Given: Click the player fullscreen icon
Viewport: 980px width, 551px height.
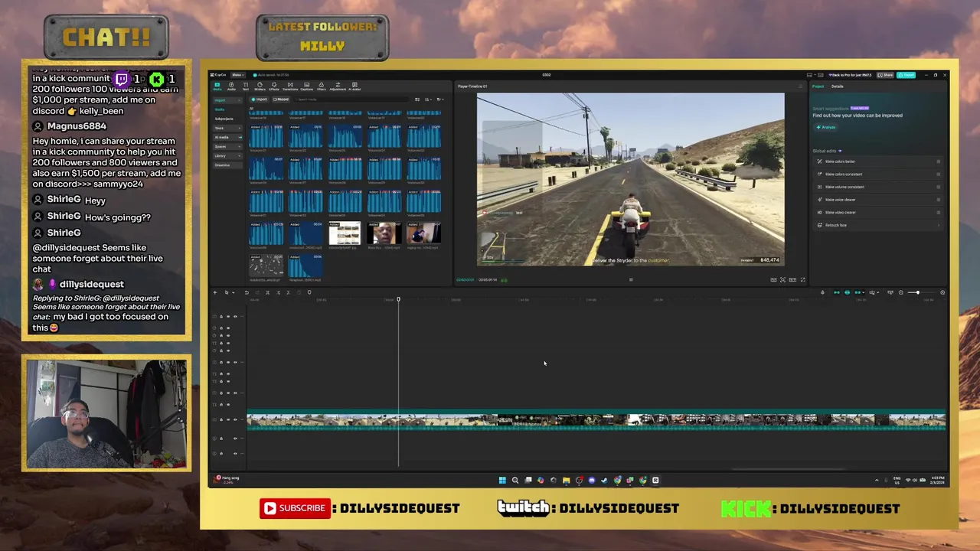Looking at the screenshot, I should tap(802, 279).
